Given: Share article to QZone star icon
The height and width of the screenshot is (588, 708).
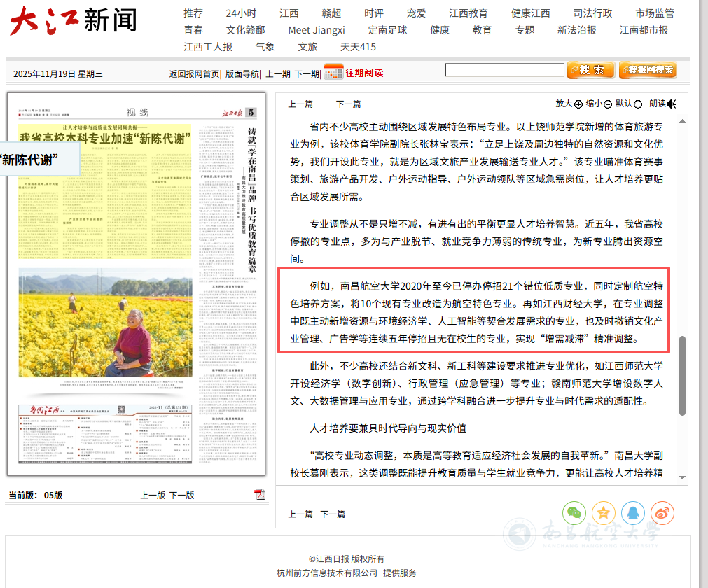Looking at the screenshot, I should pyautogui.click(x=603, y=512).
